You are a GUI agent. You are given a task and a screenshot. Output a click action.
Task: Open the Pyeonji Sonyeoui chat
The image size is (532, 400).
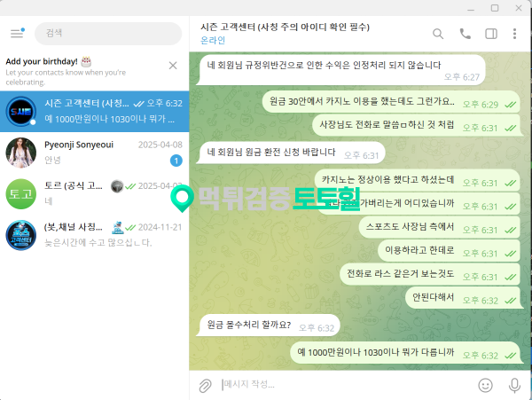[94, 153]
